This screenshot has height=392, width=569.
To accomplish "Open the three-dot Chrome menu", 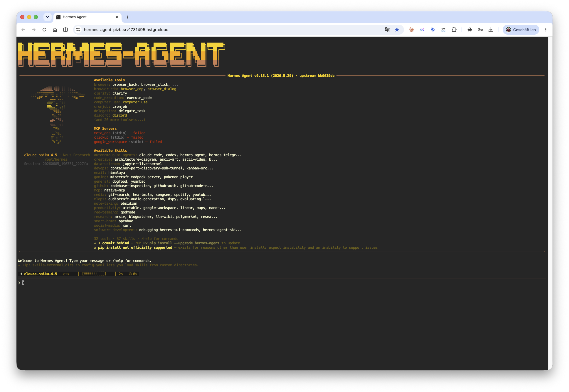I will pos(546,30).
